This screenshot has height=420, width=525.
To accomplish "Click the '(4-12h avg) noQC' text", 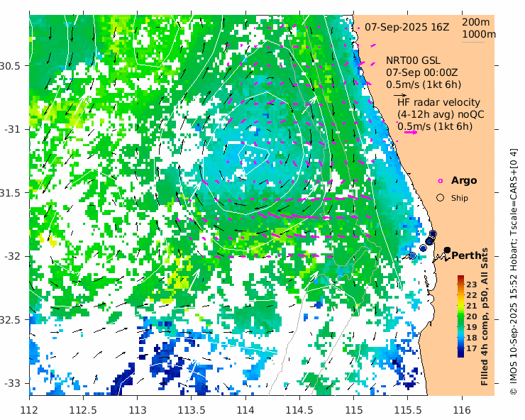I will (441, 114).
